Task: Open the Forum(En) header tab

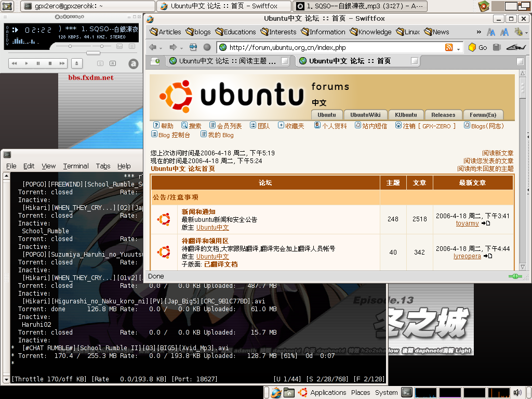Action: pyautogui.click(x=483, y=115)
